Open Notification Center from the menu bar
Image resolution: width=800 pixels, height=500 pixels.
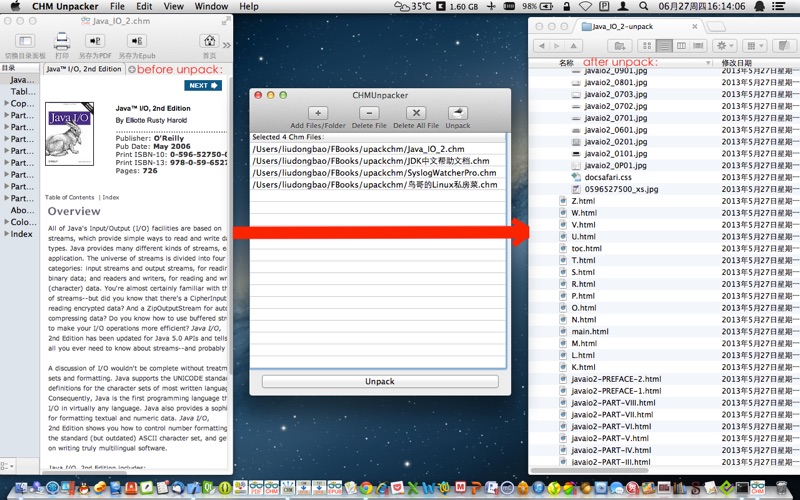779,6
